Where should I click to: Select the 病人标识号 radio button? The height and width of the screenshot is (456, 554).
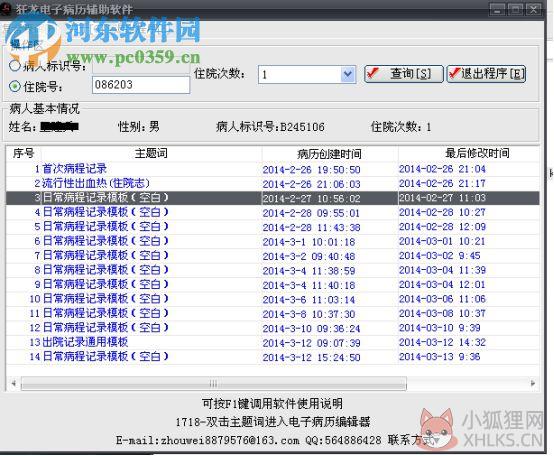pyautogui.click(x=15, y=66)
